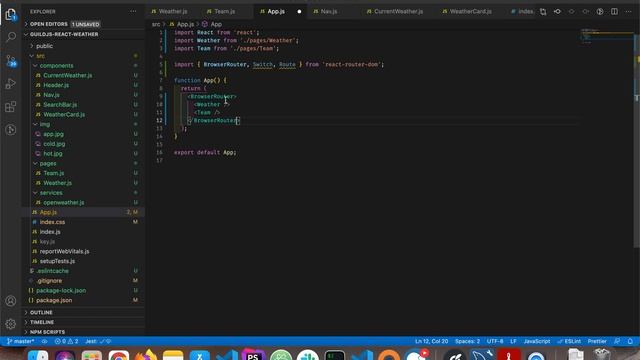This screenshot has height=360, width=640.
Task: Collapse the services folder
Action: pyautogui.click(x=83, y=193)
